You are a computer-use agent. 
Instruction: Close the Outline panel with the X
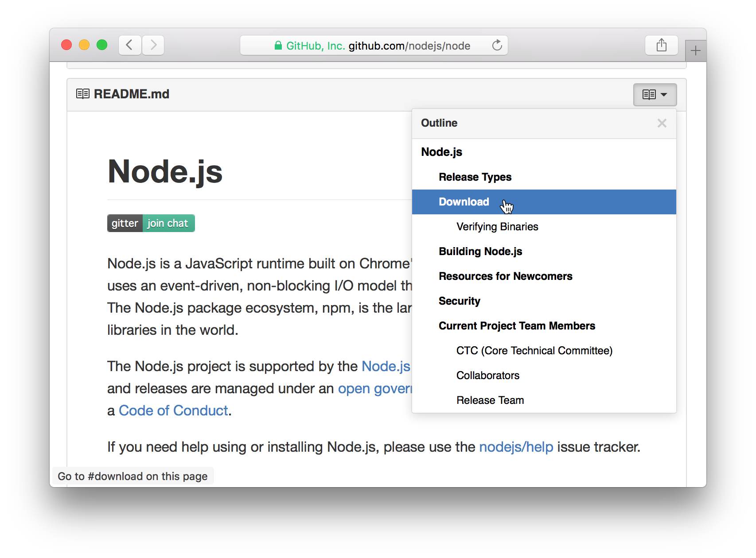pos(662,123)
